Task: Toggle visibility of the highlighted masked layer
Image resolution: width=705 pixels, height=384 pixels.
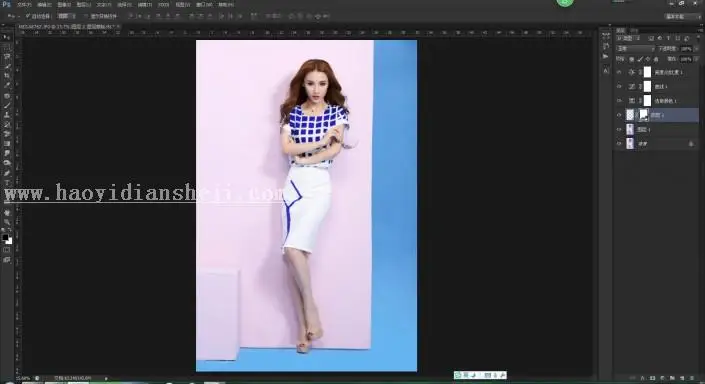Action: coord(619,115)
